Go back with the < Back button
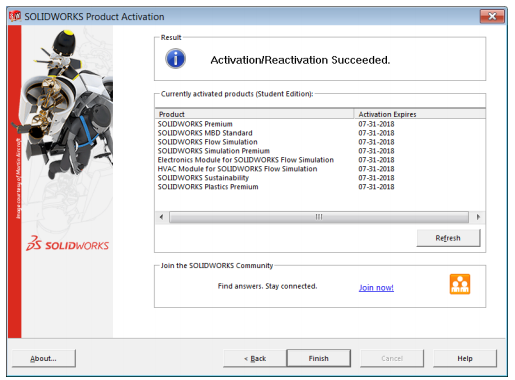Screen dimensions: 515x380 (x=255, y=358)
